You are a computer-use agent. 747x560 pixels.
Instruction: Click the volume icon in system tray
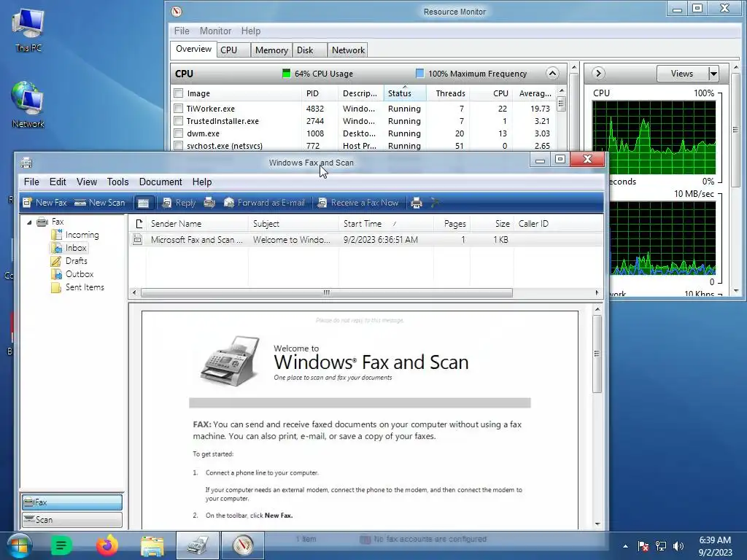678,546
